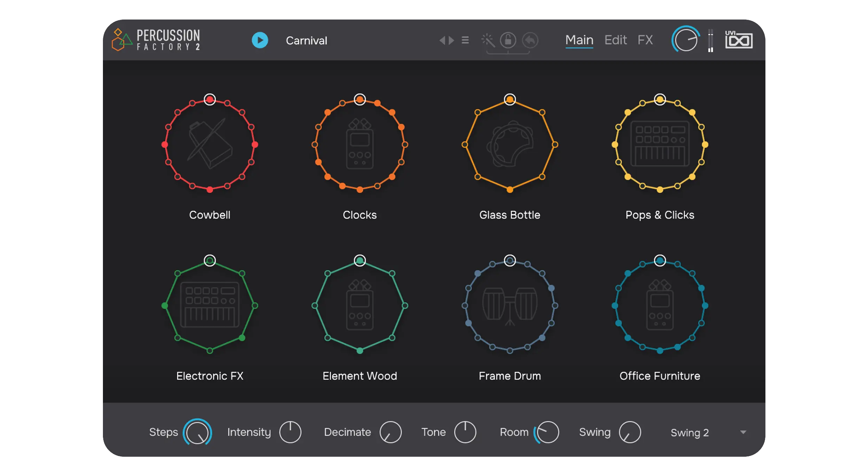Switch to the Edit tab
This screenshot has height=463, width=868.
tap(615, 40)
